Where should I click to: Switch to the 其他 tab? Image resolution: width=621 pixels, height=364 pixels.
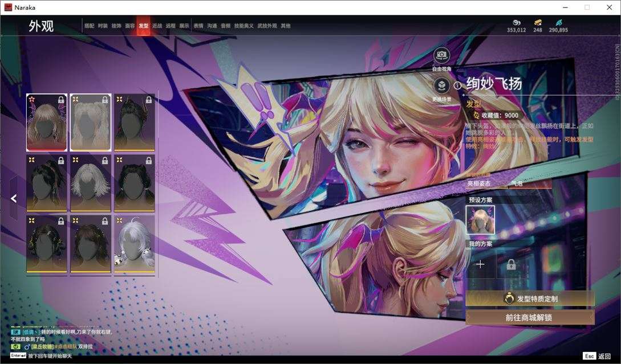(286, 26)
